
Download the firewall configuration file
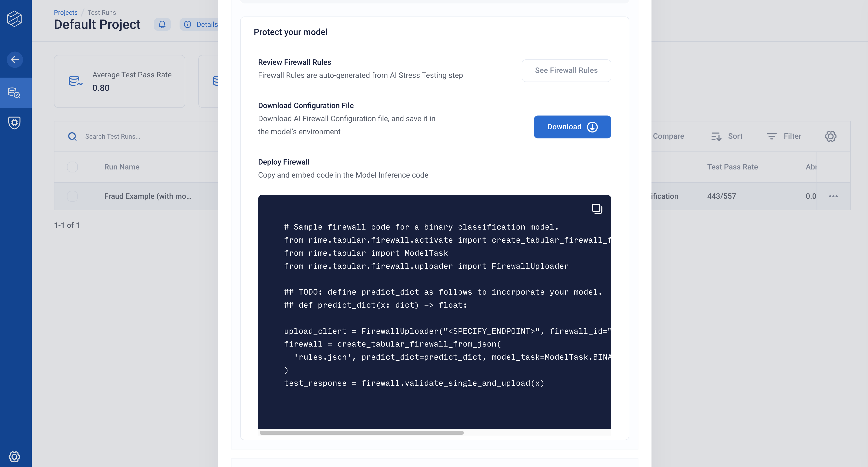click(x=572, y=127)
